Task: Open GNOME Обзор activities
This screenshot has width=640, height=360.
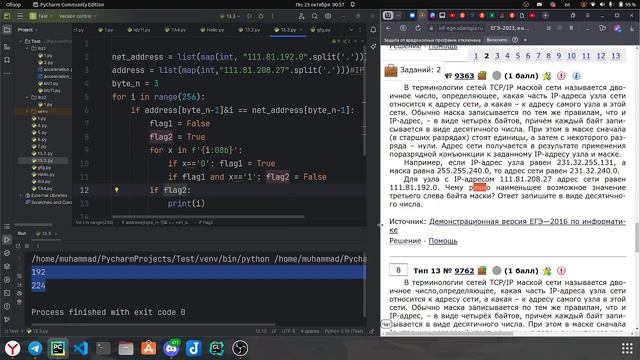Action: [x=13, y=4]
